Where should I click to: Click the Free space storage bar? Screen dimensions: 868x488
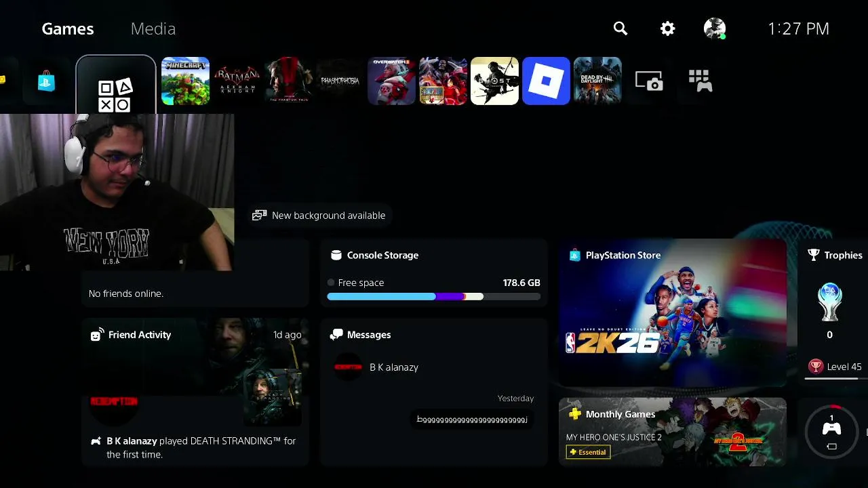coord(434,297)
